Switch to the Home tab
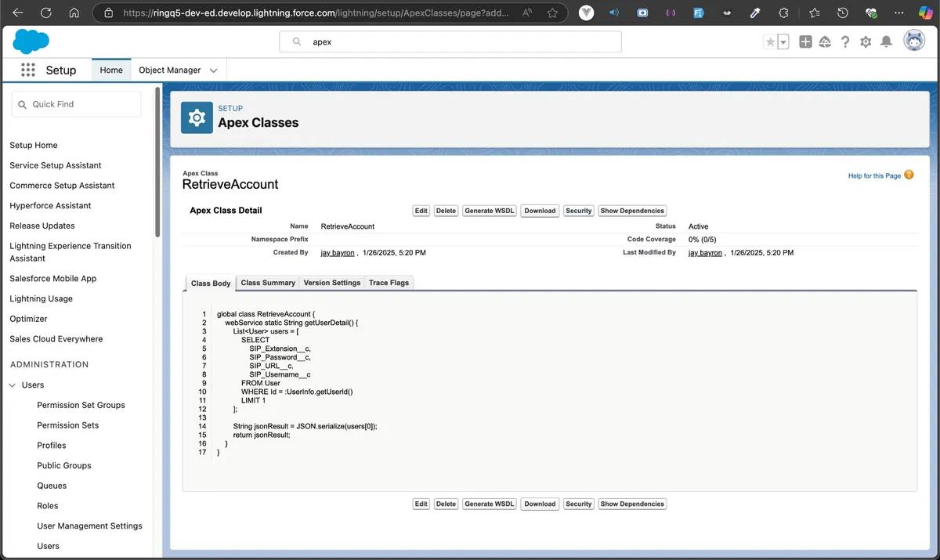Screen dimensions: 940x560 [x=111, y=70]
